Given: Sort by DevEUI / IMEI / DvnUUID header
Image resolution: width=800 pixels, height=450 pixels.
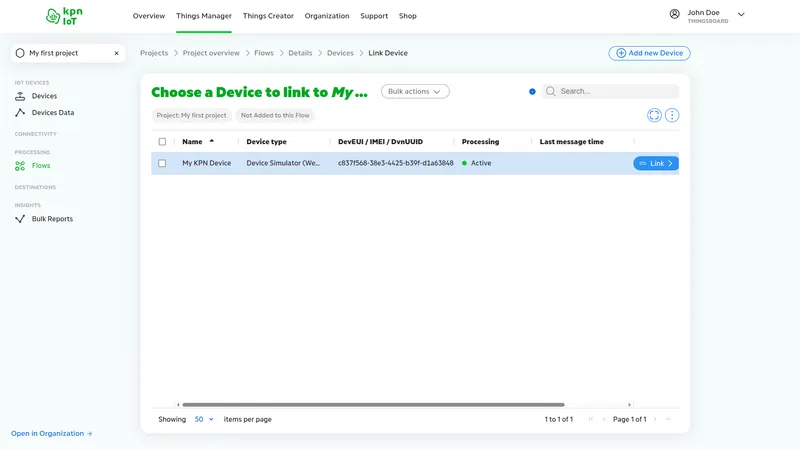Looking at the screenshot, I should click(x=380, y=142).
